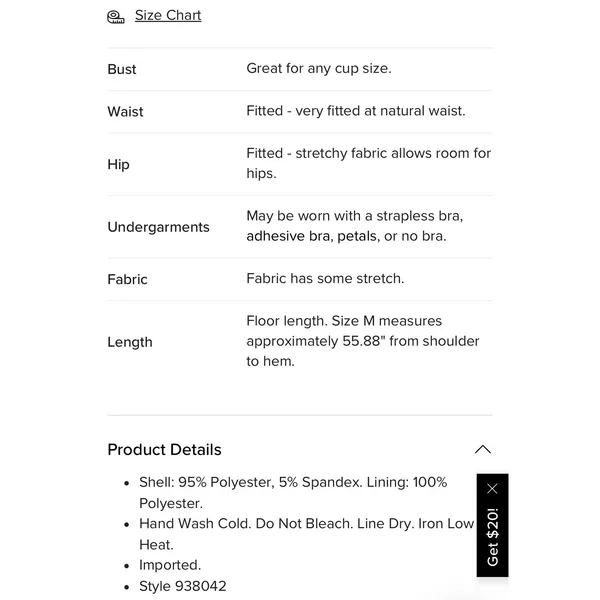Select the Waist row label
The image size is (600, 600).
tap(125, 112)
